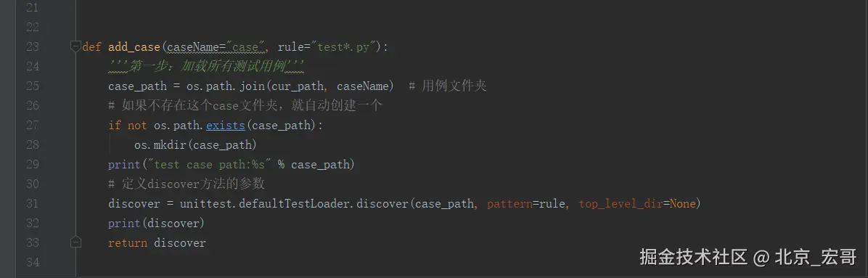Click the print(discover) statement
Screen dimensions: 868x278
(x=157, y=224)
